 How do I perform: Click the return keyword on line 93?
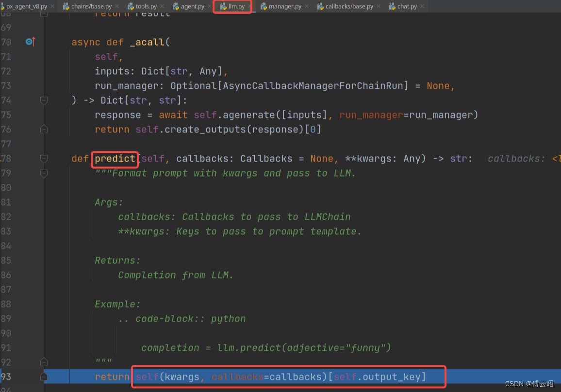[x=112, y=376]
